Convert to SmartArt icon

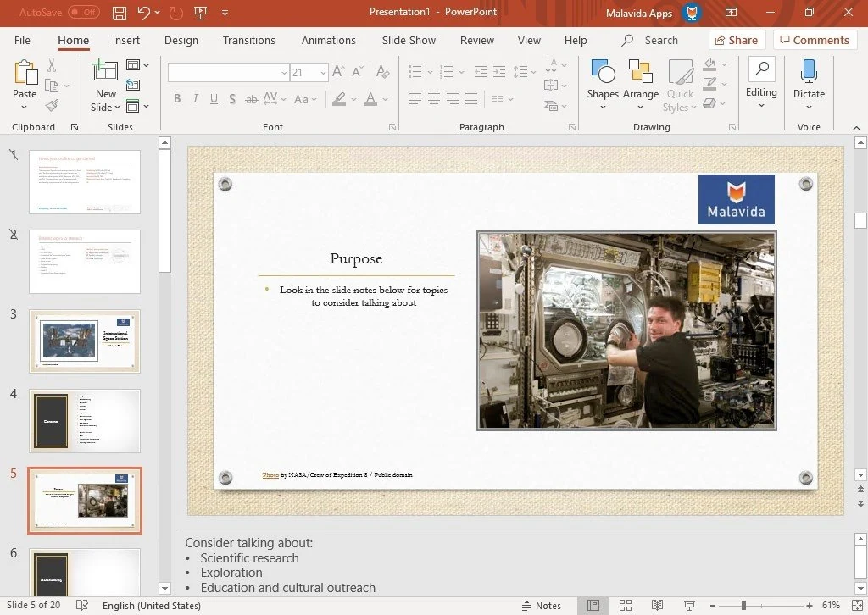551,105
